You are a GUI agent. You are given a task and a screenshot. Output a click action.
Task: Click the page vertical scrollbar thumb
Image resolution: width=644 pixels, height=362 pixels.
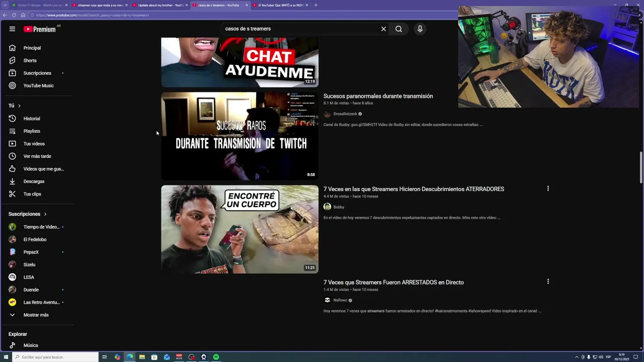tap(641, 167)
